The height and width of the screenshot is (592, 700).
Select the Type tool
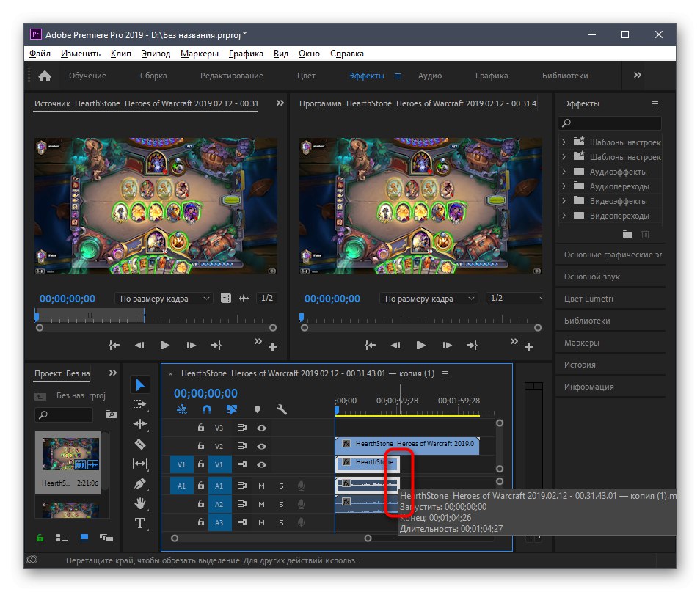click(x=140, y=524)
